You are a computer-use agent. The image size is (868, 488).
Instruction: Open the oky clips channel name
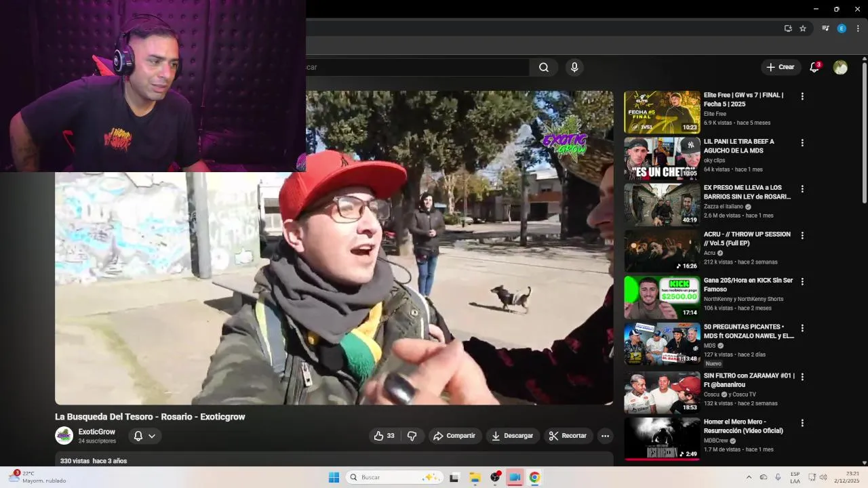[714, 160]
